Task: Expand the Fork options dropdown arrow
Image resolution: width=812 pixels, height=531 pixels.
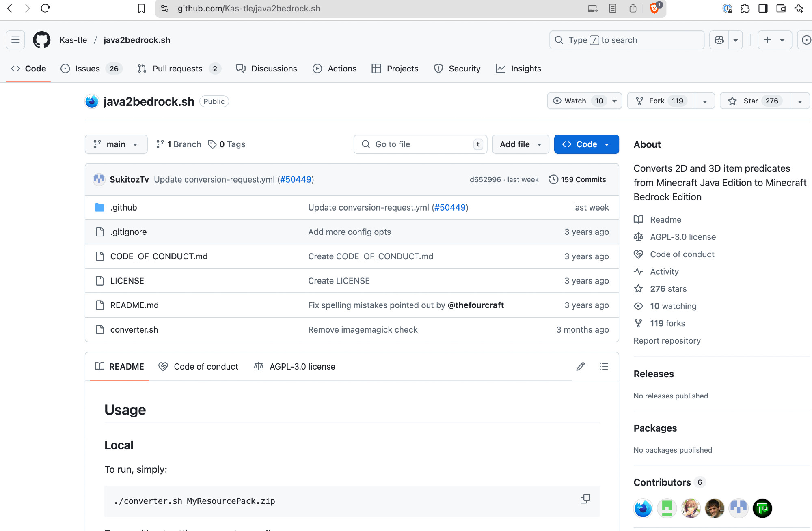Action: (x=705, y=101)
